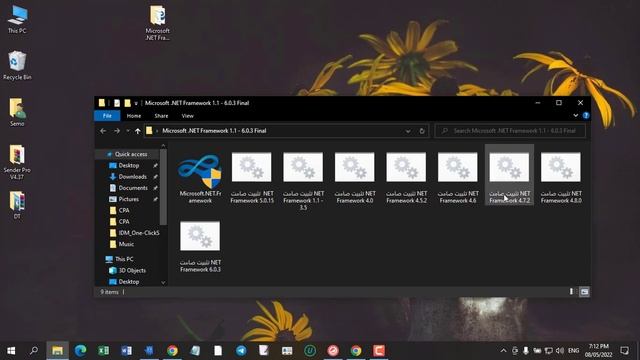Viewport: 640px width, 360px height.
Task: Select the DT desktop icon
Action: pos(17,205)
